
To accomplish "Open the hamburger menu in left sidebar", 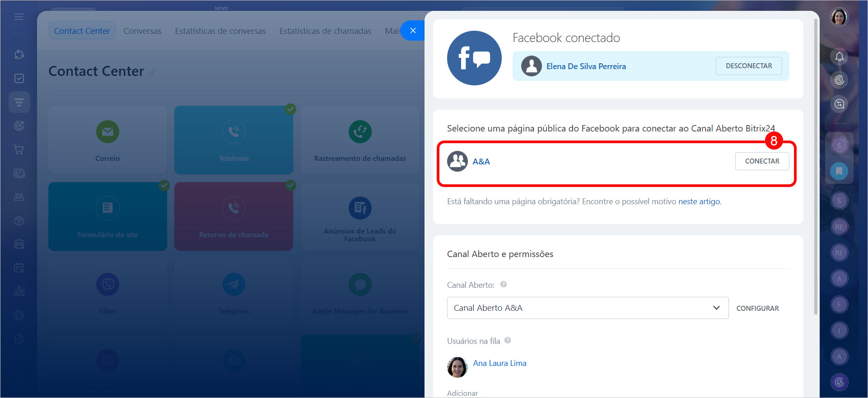I will [19, 17].
